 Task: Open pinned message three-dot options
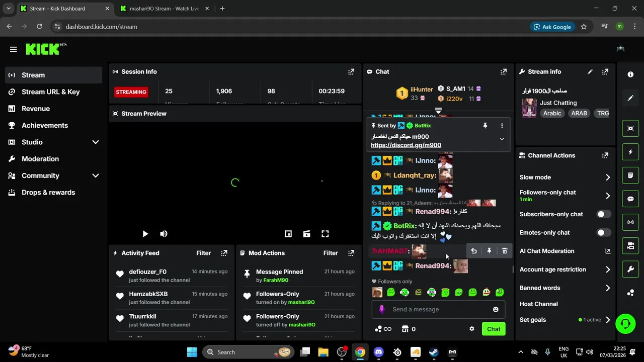tap(502, 126)
